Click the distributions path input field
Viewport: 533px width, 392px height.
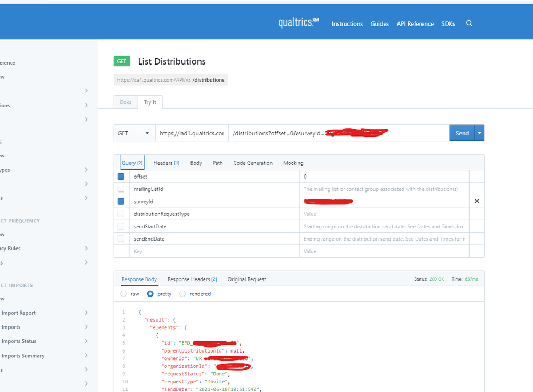[x=339, y=133]
